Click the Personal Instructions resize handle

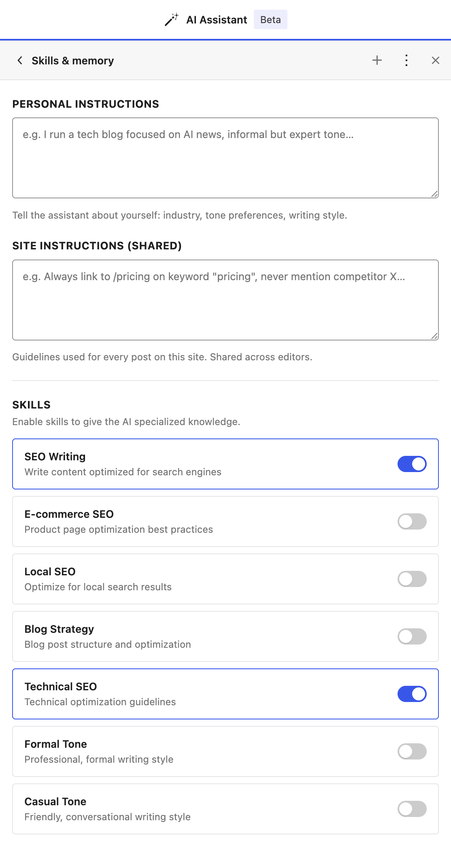[x=434, y=194]
